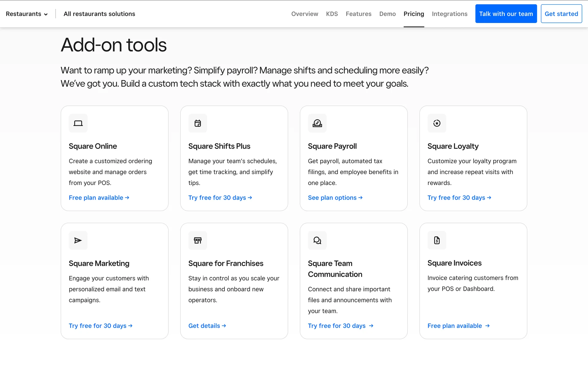Go to the Integrations tab
This screenshot has height=368, width=588.
pos(449,14)
